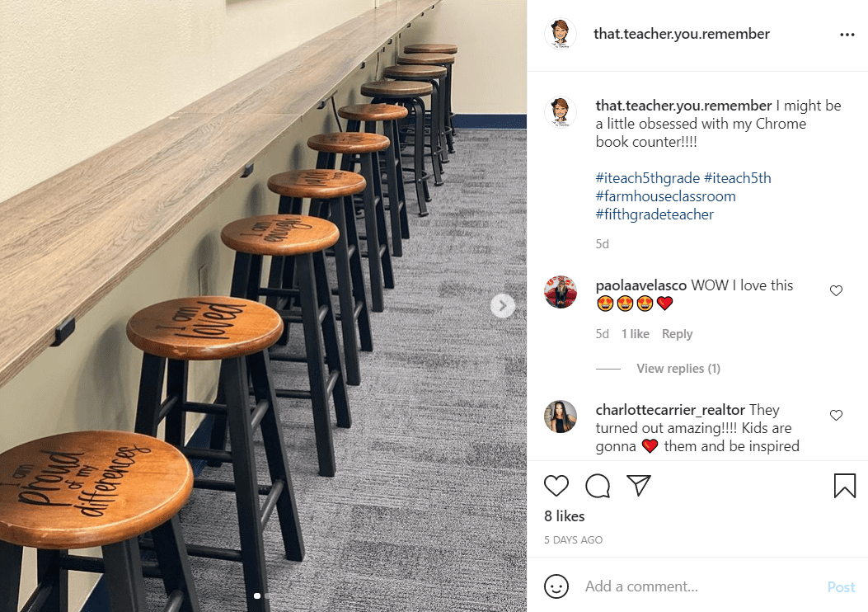
Task: Reply to paolaavelasco's comment
Action: point(677,334)
